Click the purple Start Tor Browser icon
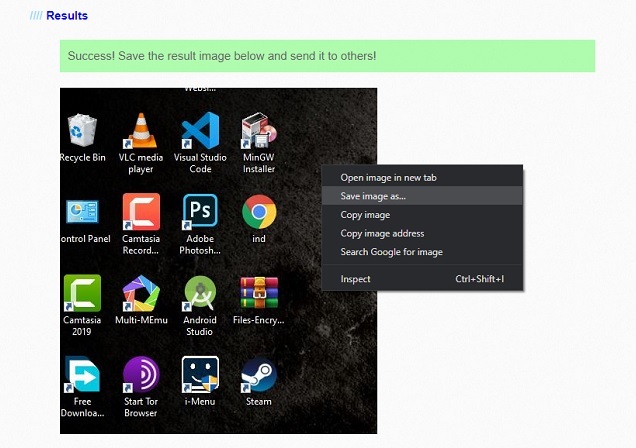Image resolution: width=636 pixels, height=448 pixels. click(x=141, y=374)
